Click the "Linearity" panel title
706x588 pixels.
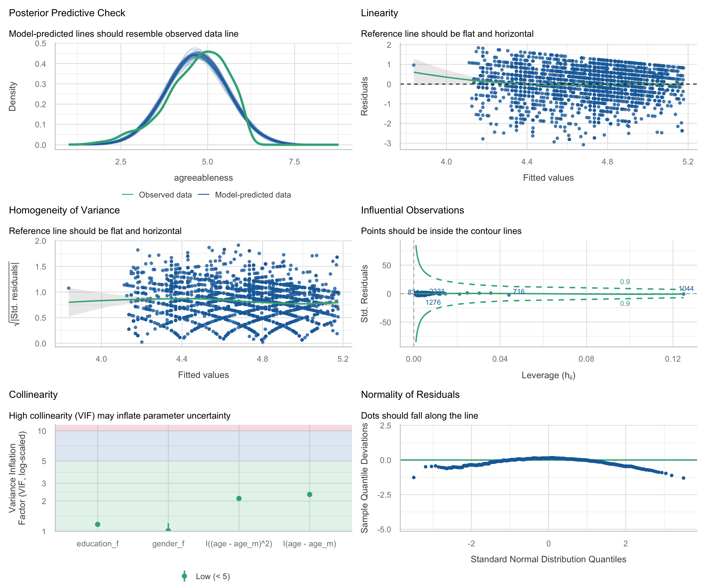(x=379, y=13)
